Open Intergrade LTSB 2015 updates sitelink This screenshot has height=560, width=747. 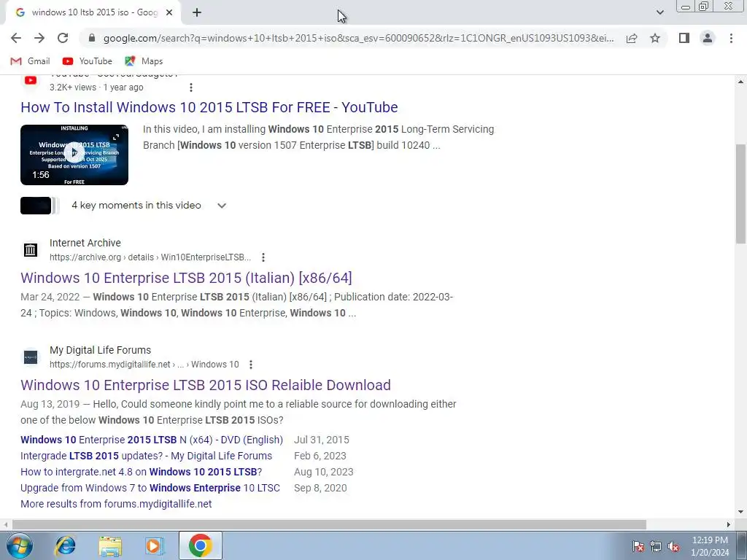click(146, 456)
